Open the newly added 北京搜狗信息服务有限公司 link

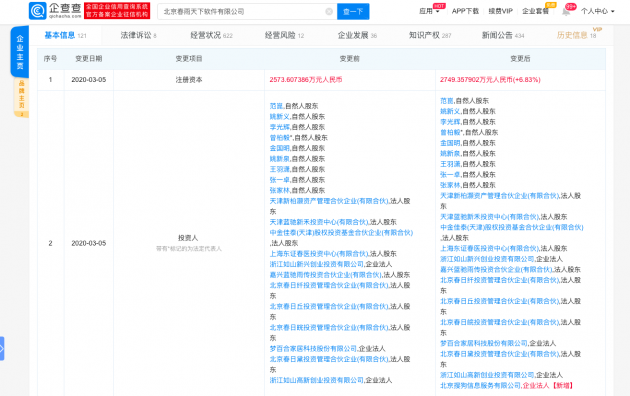(481, 386)
